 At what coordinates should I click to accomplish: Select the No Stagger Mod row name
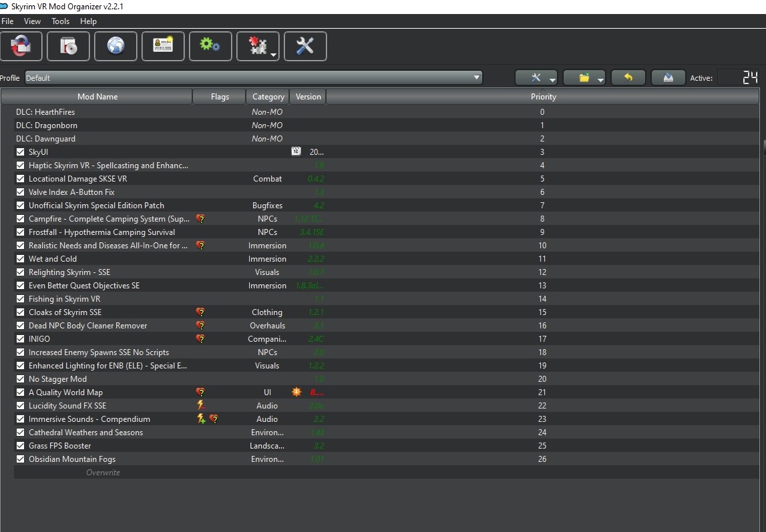coord(57,378)
